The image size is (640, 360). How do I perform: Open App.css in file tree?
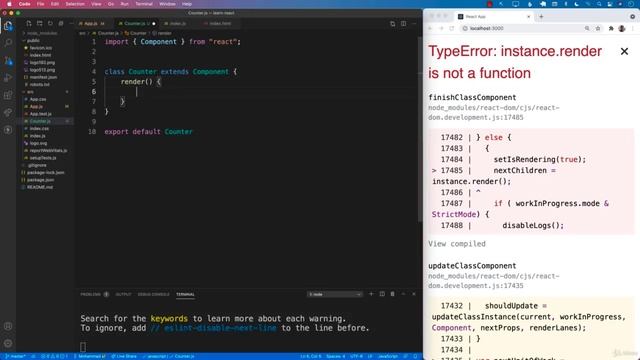click(x=38, y=99)
